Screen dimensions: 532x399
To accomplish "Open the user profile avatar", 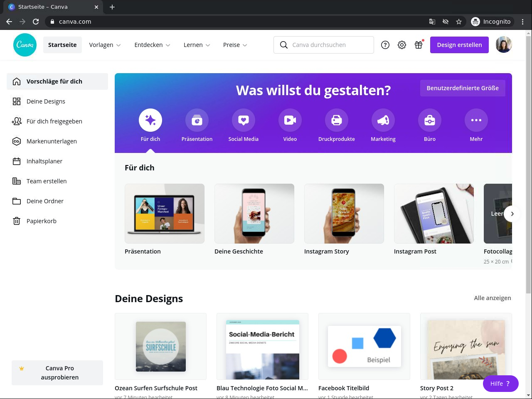I will [504, 45].
